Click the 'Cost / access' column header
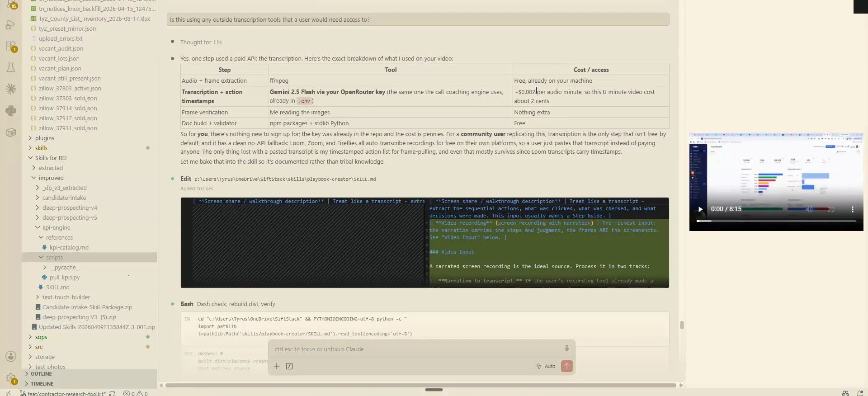The image size is (868, 396). (x=591, y=70)
